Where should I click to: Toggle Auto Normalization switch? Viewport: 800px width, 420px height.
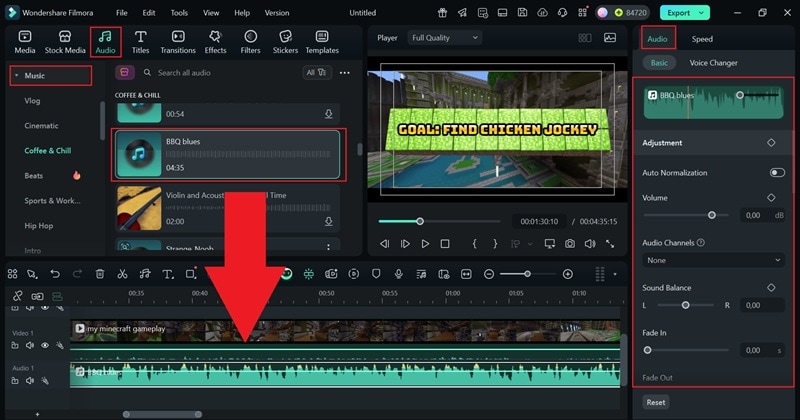777,172
